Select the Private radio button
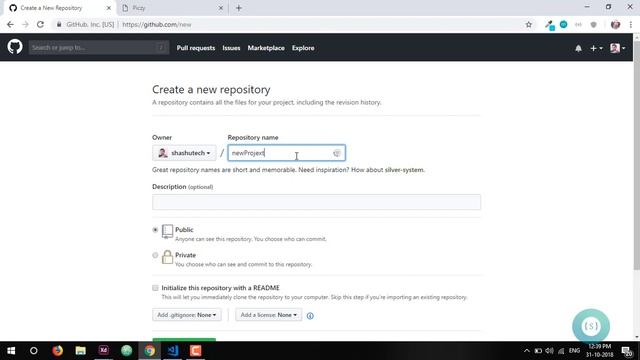640x360 pixels. (x=155, y=255)
